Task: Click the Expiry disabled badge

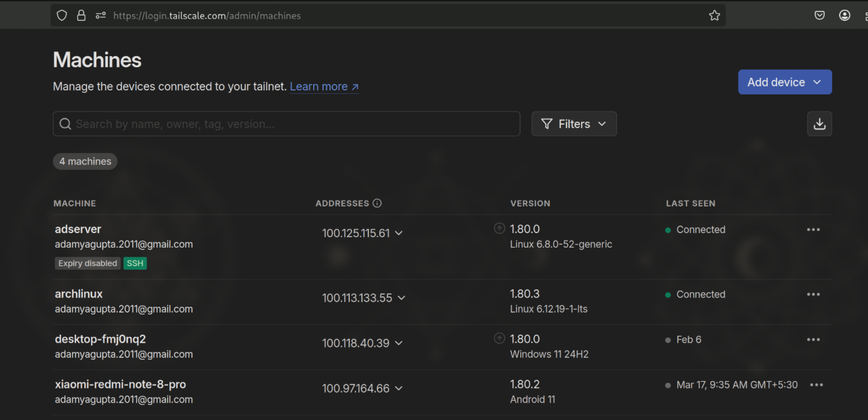Action: (x=88, y=263)
